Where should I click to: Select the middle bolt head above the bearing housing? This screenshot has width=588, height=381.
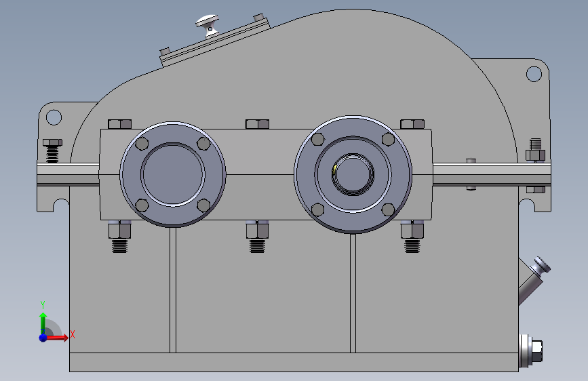click(x=257, y=124)
